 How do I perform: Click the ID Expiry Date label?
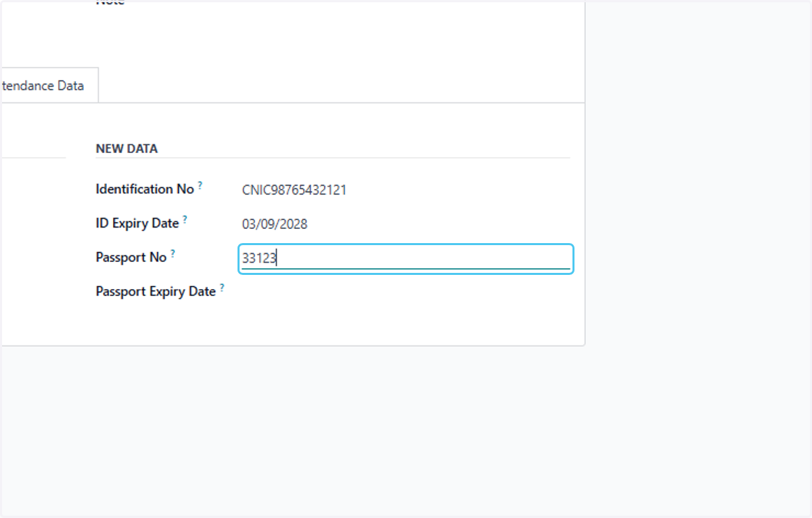pyautogui.click(x=137, y=223)
